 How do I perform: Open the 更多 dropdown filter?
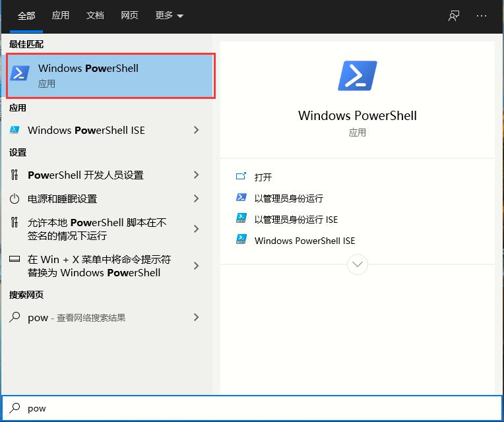coord(170,16)
